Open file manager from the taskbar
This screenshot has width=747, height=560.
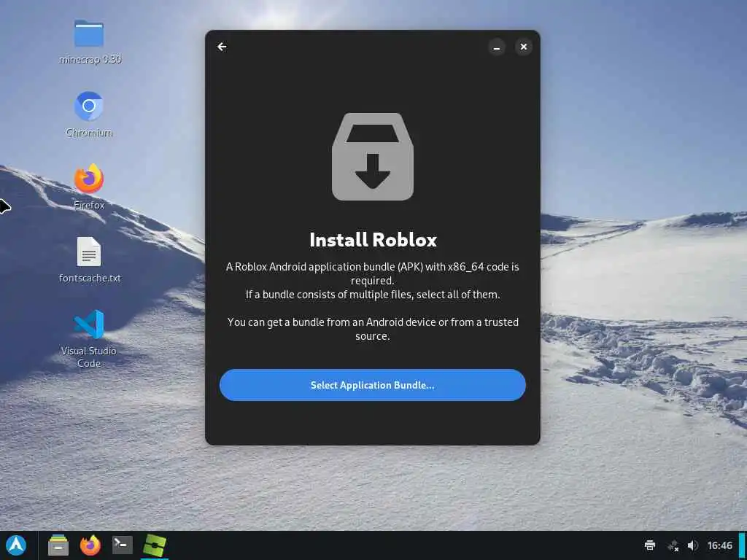click(58, 545)
